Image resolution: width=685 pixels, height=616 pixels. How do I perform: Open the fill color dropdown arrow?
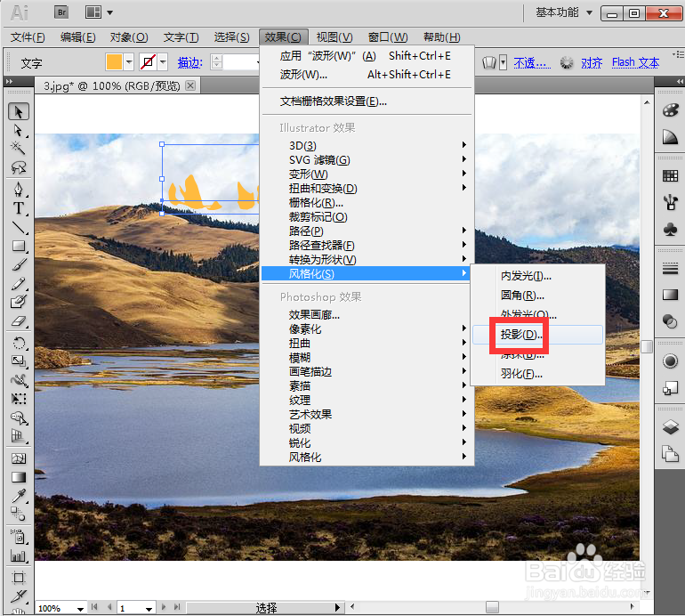[129, 62]
